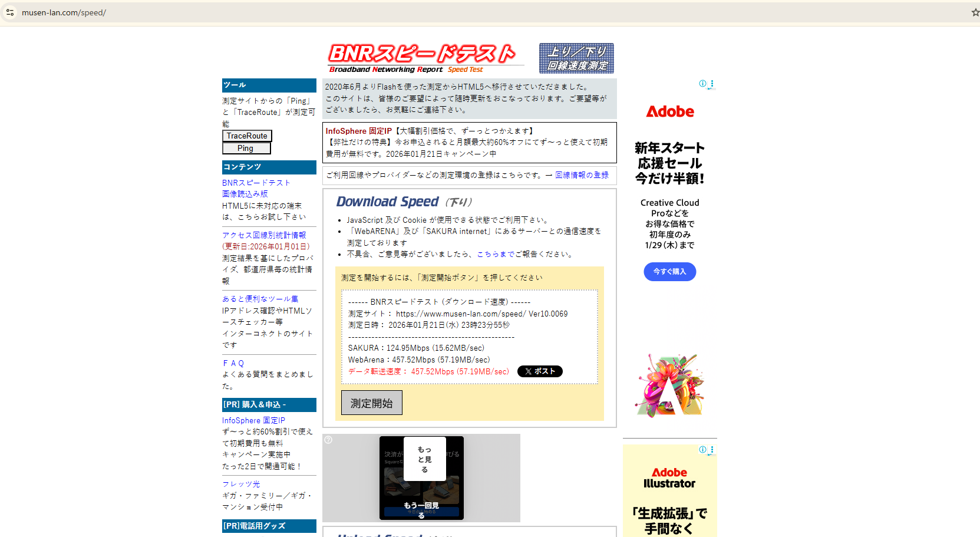Viewport: 980px width, 537px height.
Task: Open the 回線情報の登録 link
Action: coord(581,175)
